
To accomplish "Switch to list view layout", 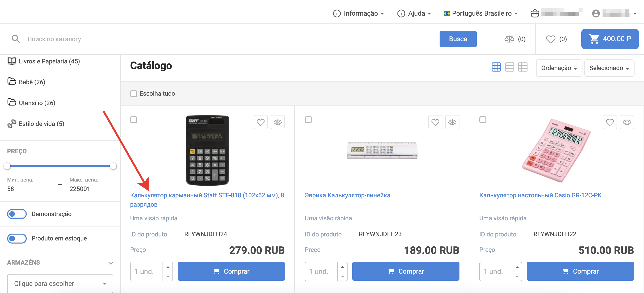I will click(x=509, y=67).
